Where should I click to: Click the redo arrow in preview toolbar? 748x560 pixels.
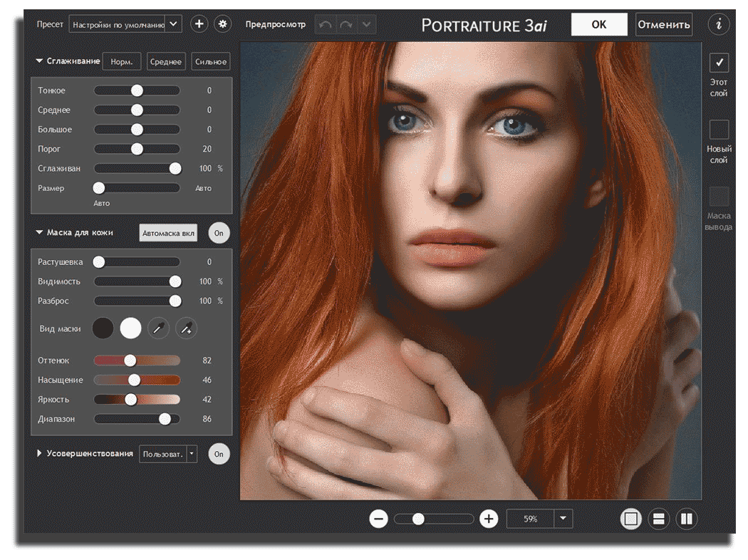coord(346,24)
